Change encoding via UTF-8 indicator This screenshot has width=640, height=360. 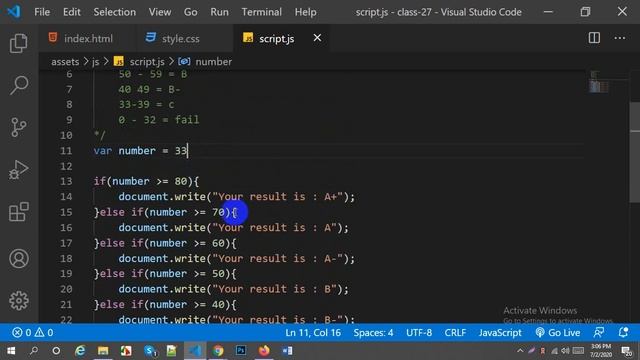(x=419, y=332)
